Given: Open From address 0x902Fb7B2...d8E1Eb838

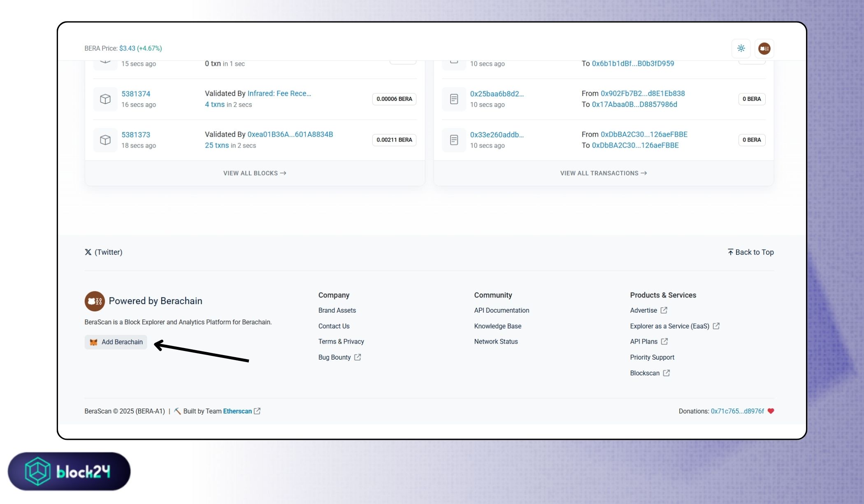Looking at the screenshot, I should point(643,93).
